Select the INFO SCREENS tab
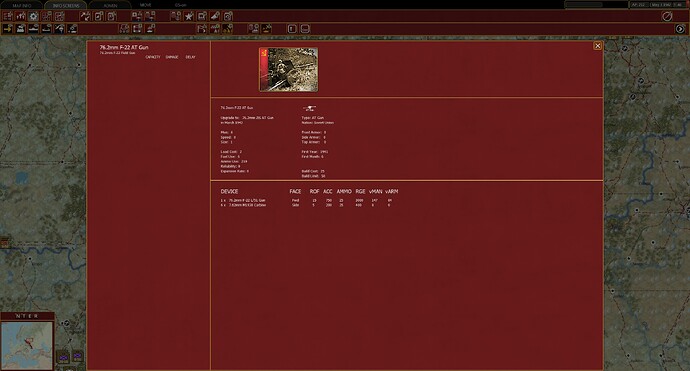The image size is (690, 371). click(x=66, y=6)
